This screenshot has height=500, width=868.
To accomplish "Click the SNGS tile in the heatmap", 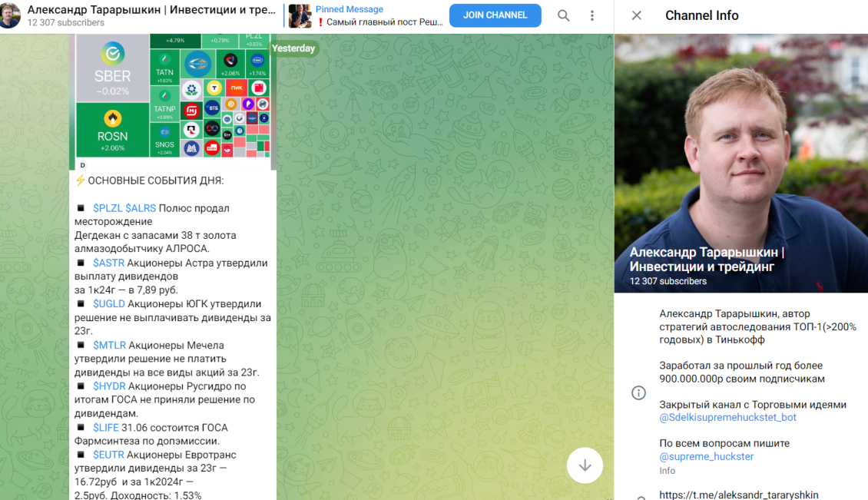I will tap(164, 140).
